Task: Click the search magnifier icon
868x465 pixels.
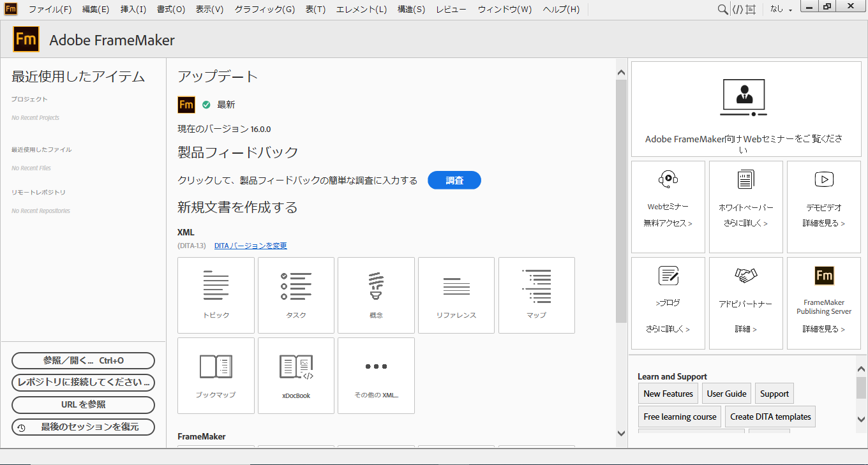Action: tap(722, 10)
